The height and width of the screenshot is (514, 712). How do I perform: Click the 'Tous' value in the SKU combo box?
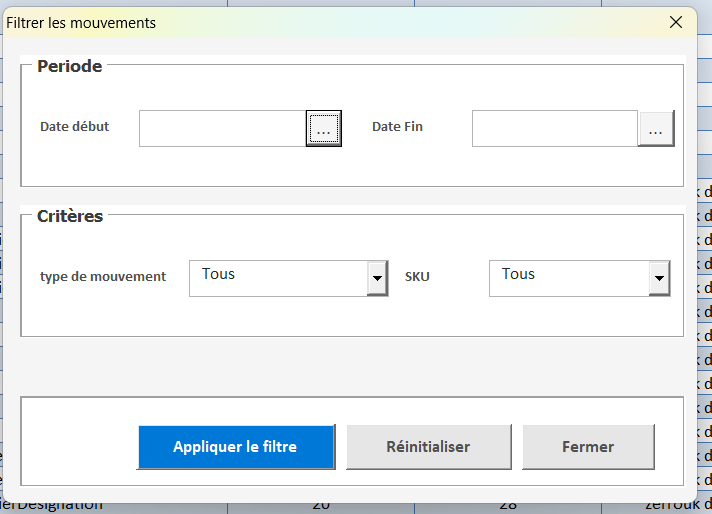pos(518,274)
